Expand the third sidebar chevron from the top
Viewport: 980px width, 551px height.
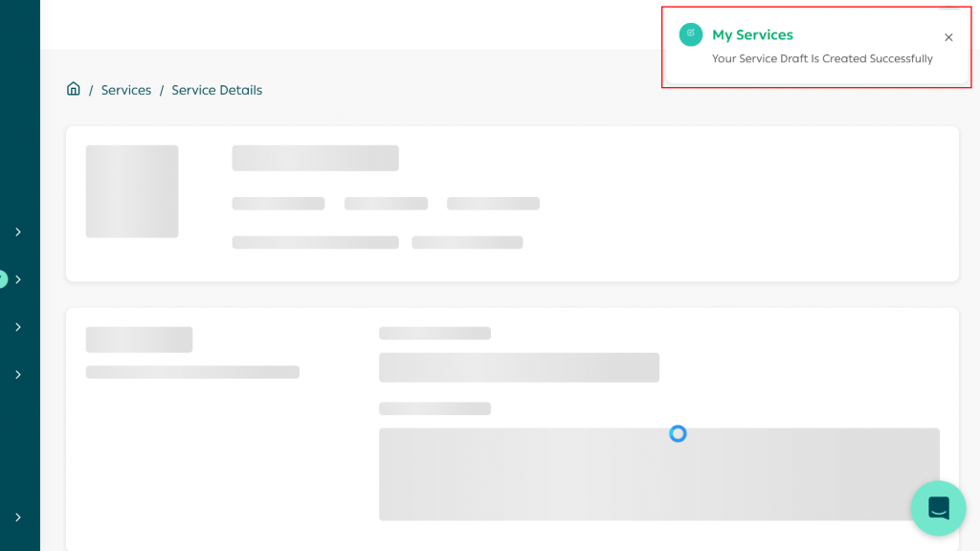point(18,327)
